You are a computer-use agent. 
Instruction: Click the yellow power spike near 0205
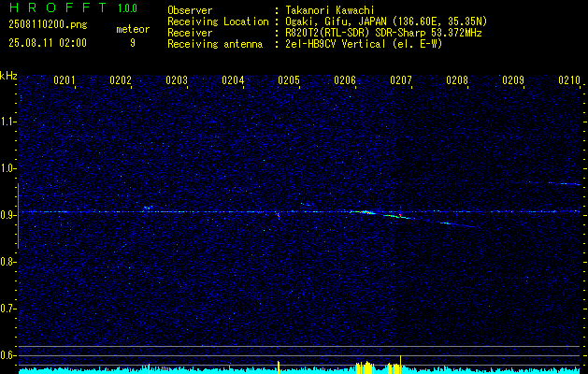pos(279,367)
